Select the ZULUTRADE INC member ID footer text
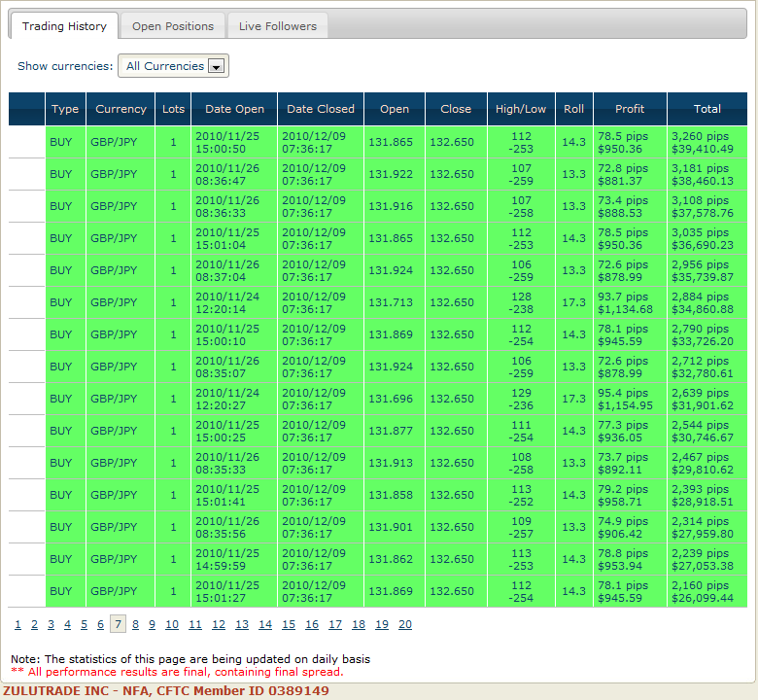The width and height of the screenshot is (758, 700). (x=166, y=691)
